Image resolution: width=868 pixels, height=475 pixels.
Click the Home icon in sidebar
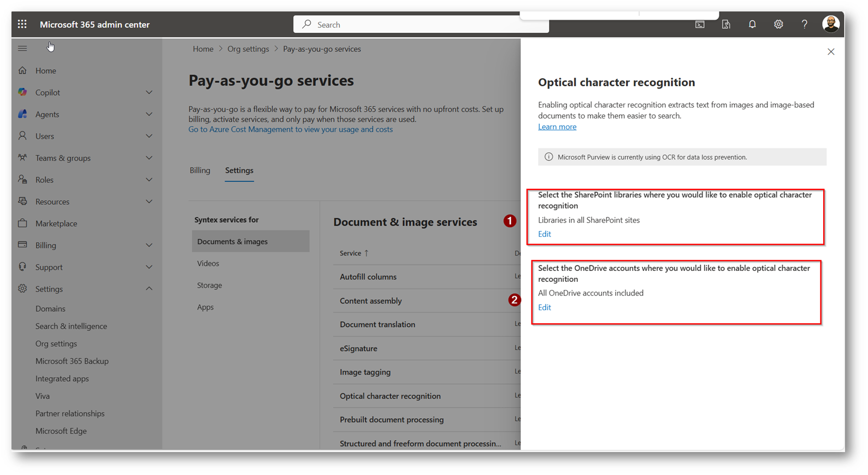pyautogui.click(x=22, y=70)
